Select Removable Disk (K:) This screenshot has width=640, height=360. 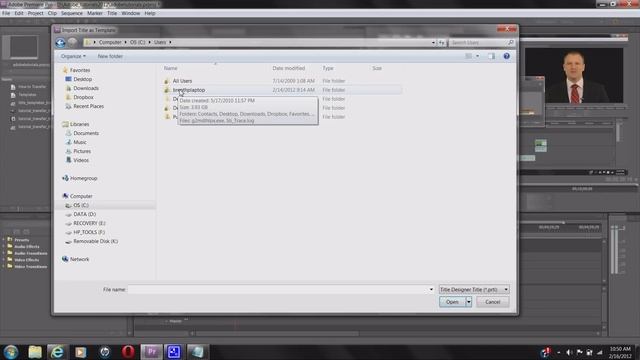[x=95, y=241]
